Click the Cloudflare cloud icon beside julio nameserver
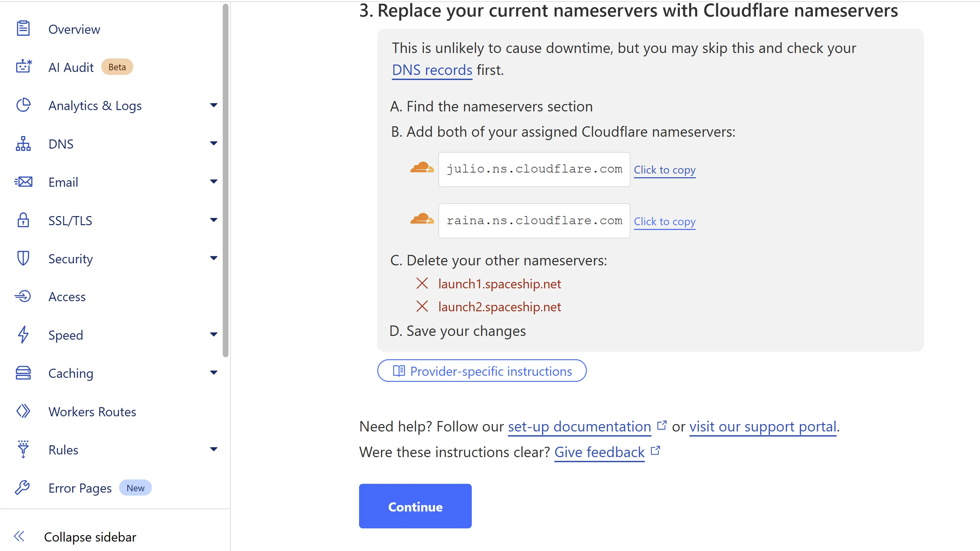The height and width of the screenshot is (551, 980). [422, 167]
